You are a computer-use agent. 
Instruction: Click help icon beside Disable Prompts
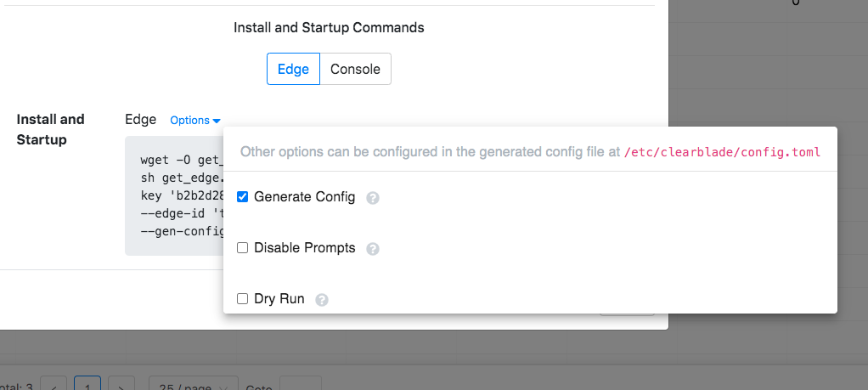[x=372, y=249]
